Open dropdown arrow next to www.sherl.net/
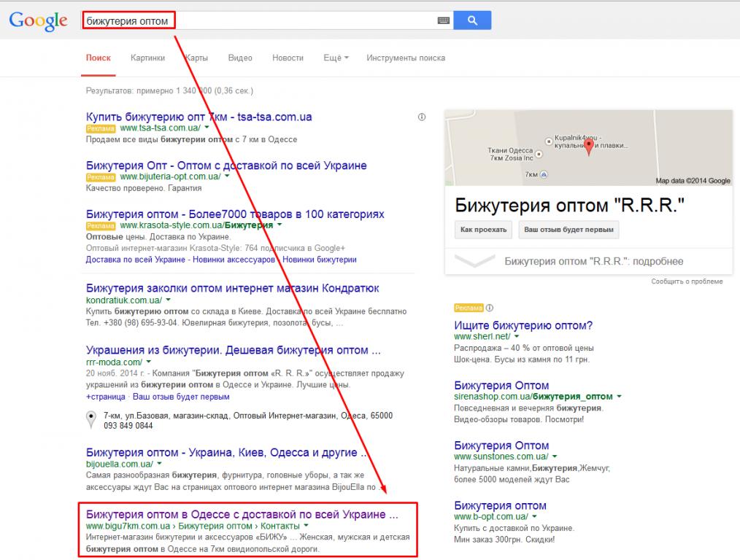The height and width of the screenshot is (560, 740). click(x=517, y=336)
